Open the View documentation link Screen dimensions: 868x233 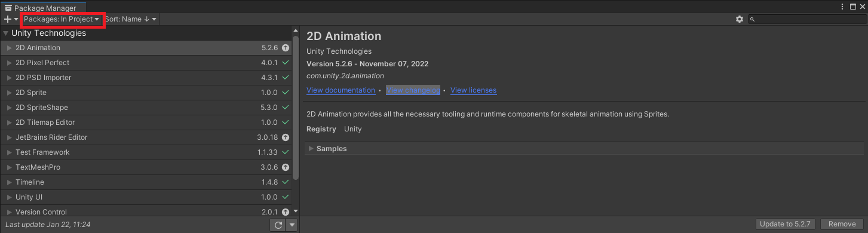point(341,90)
